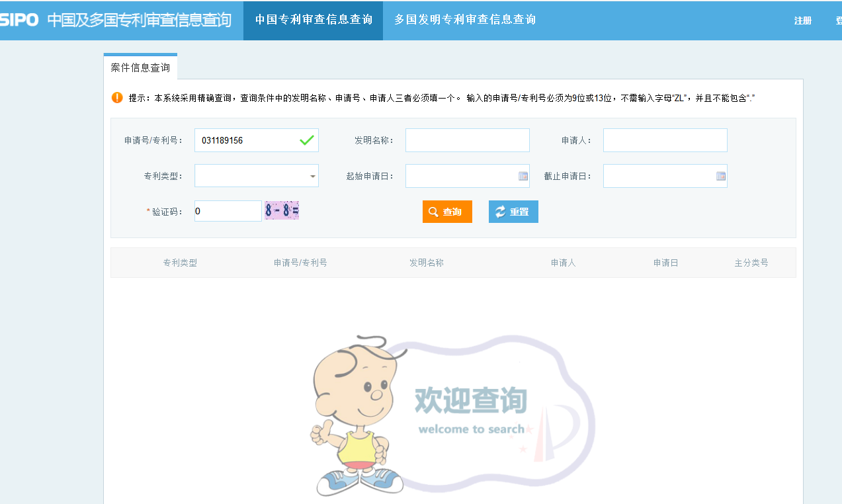Open the calendar icon for 起始申请日
The image size is (842, 504).
(523, 176)
